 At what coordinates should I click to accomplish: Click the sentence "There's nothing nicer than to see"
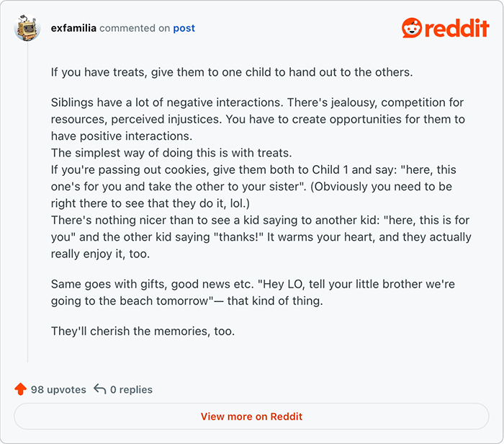click(x=261, y=237)
